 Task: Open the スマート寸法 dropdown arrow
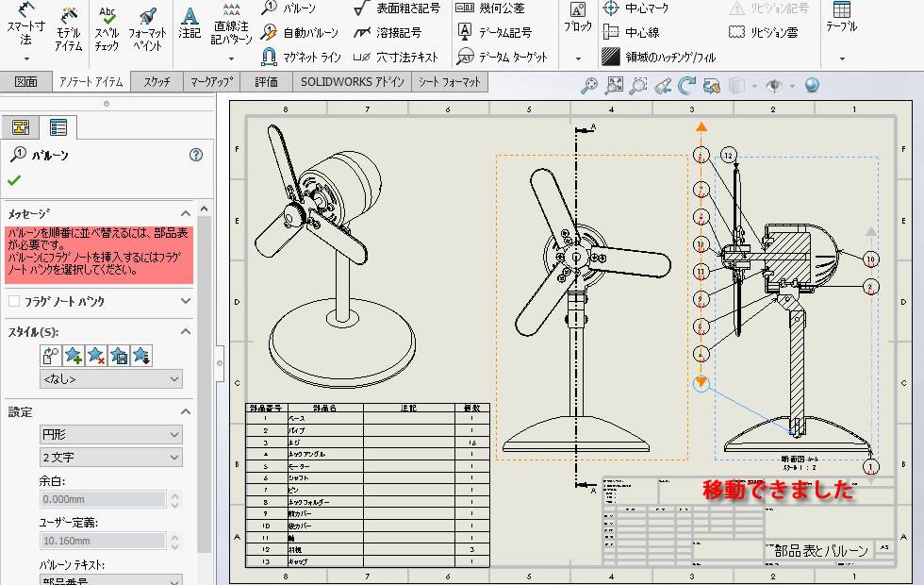(x=26, y=58)
